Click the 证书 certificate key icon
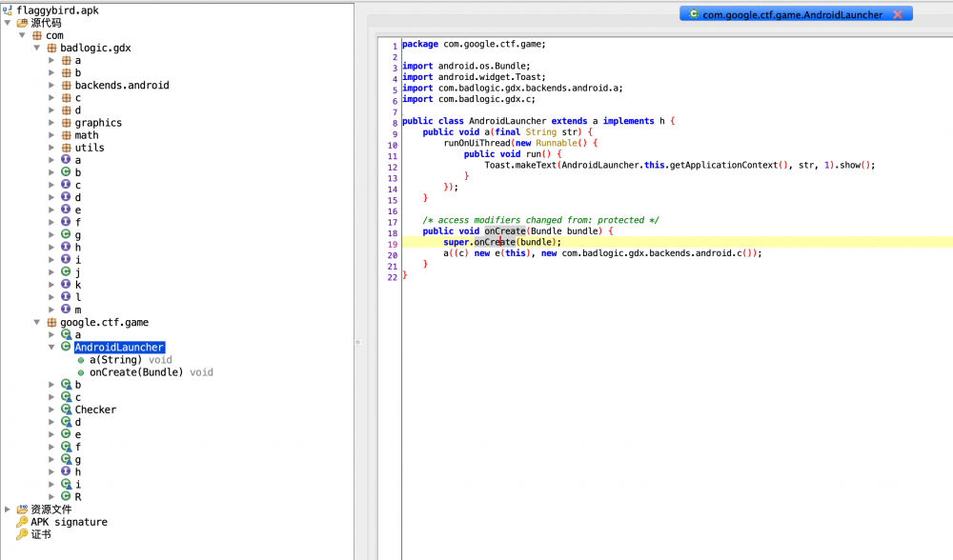Viewport: 953px width, 560px height. pyautogui.click(x=22, y=534)
